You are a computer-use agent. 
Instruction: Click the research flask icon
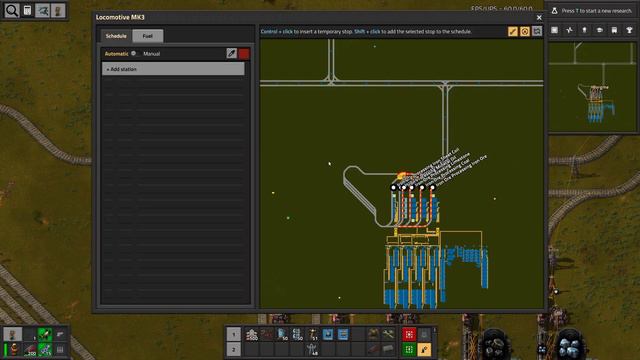point(554,11)
